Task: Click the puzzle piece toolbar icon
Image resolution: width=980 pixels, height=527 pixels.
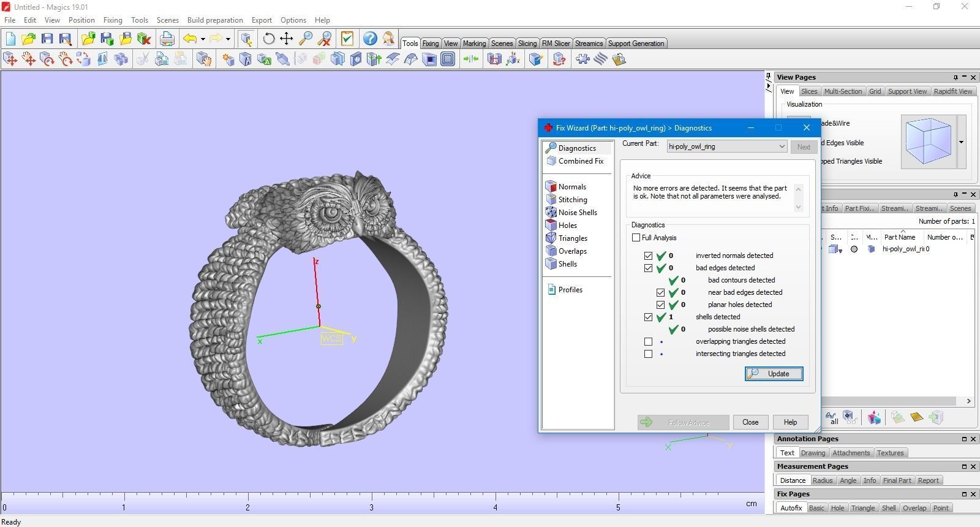Action: click(x=582, y=59)
